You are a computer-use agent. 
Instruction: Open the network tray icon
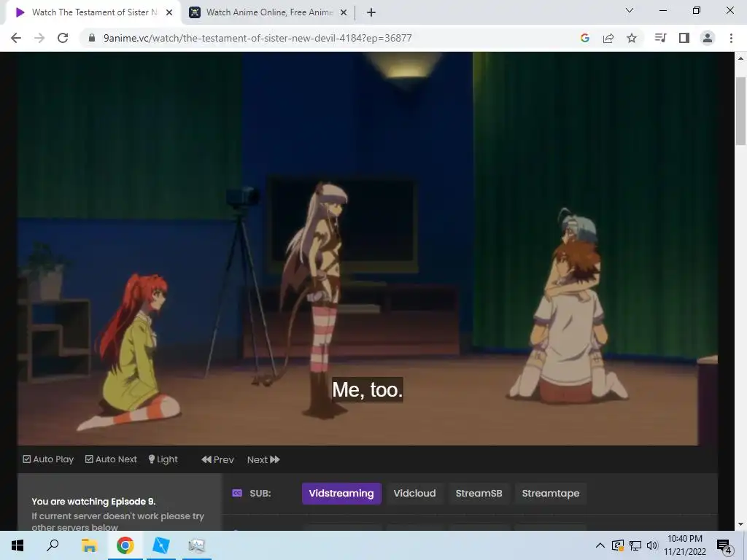[x=635, y=545]
